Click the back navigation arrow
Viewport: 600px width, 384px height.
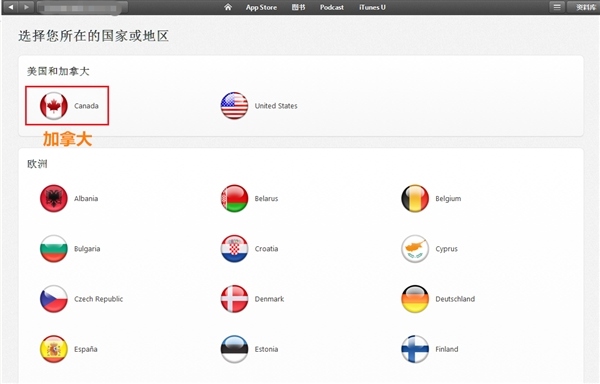[x=11, y=7]
